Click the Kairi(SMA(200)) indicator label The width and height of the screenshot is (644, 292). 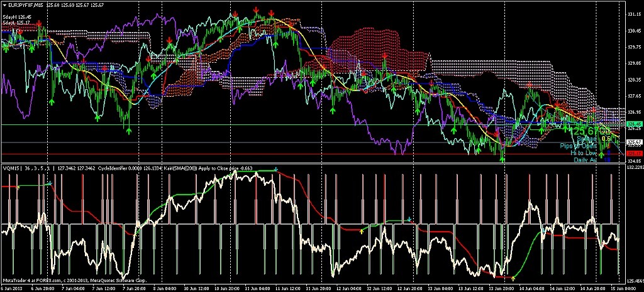(180, 168)
